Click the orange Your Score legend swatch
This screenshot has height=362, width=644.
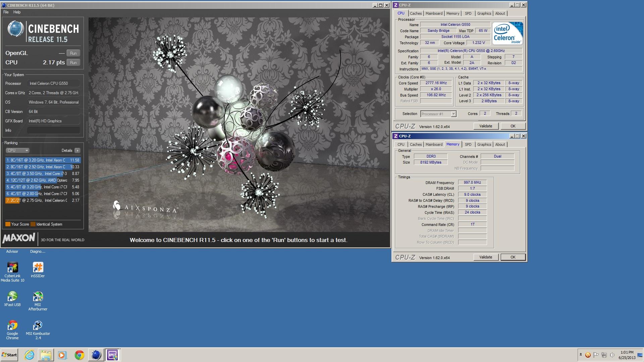click(8, 224)
